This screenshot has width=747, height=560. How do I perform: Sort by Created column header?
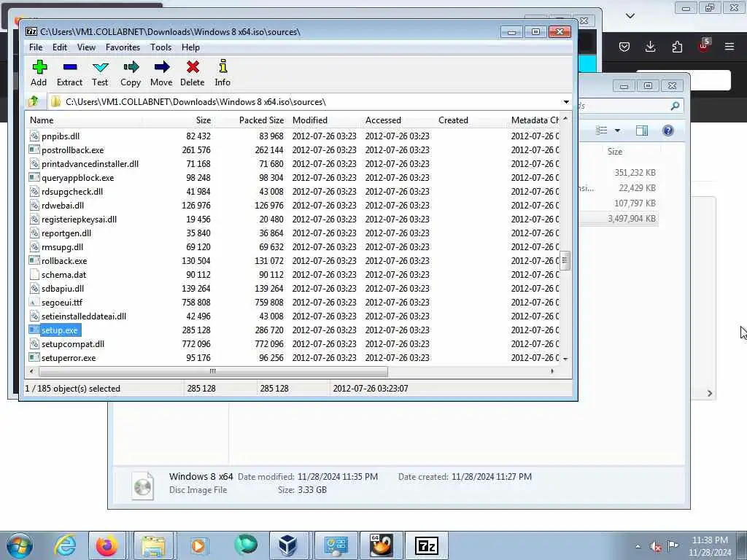471,120
